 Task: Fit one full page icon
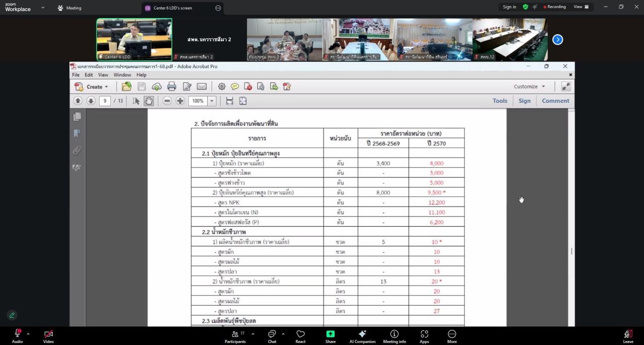click(x=243, y=101)
